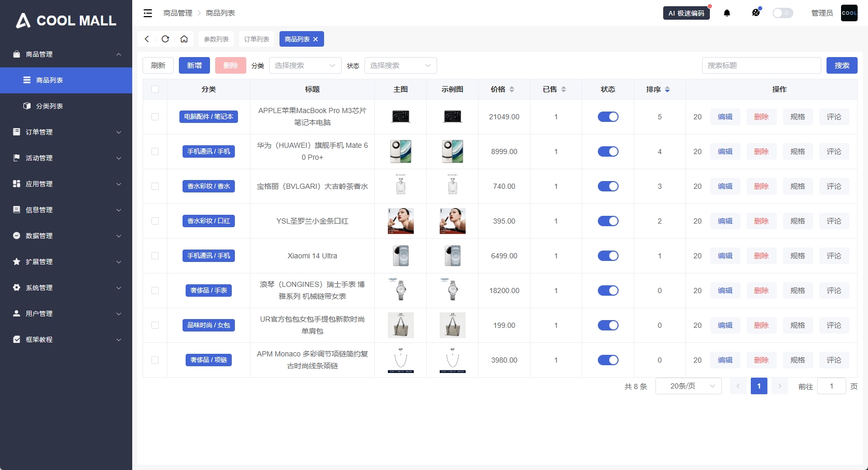Open the MacBook Pro main image thumbnail
This screenshot has height=470, width=868.
coord(401,117)
